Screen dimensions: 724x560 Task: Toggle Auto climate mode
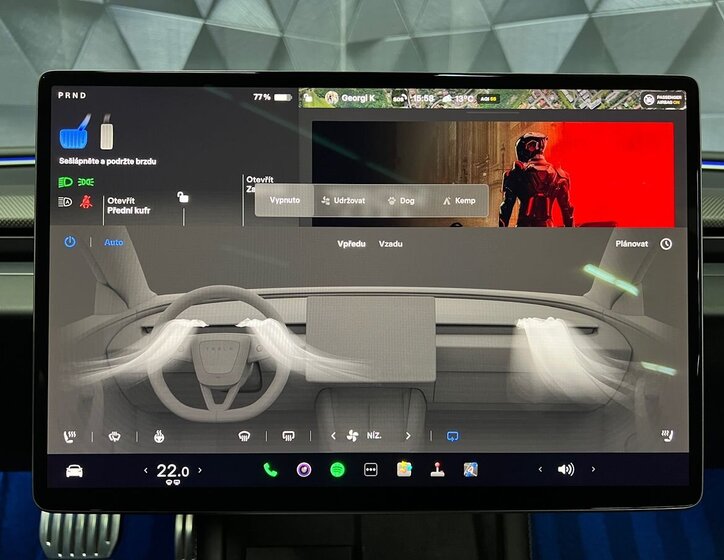coord(114,242)
